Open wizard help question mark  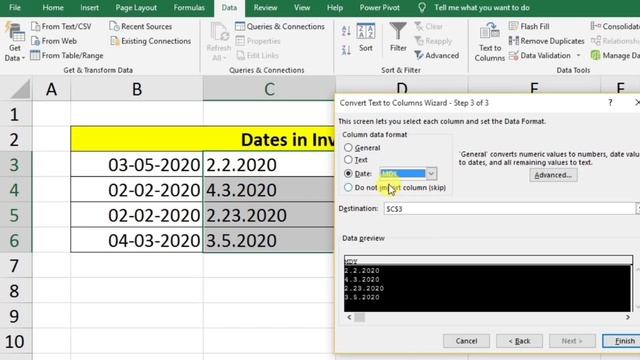click(x=610, y=102)
